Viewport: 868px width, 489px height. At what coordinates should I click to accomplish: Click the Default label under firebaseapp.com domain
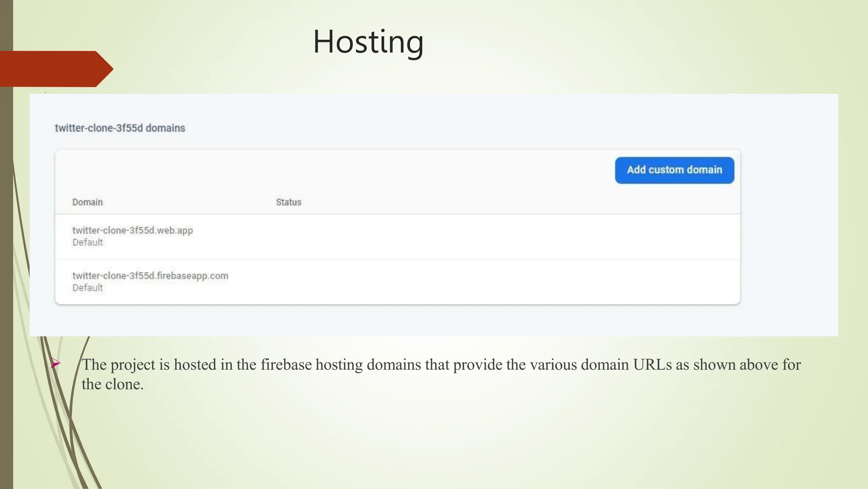coord(88,288)
